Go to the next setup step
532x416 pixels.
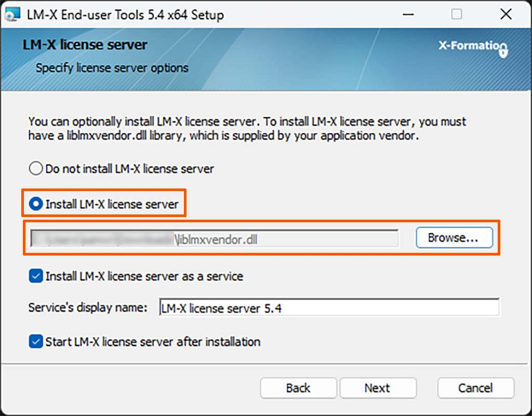tap(378, 388)
